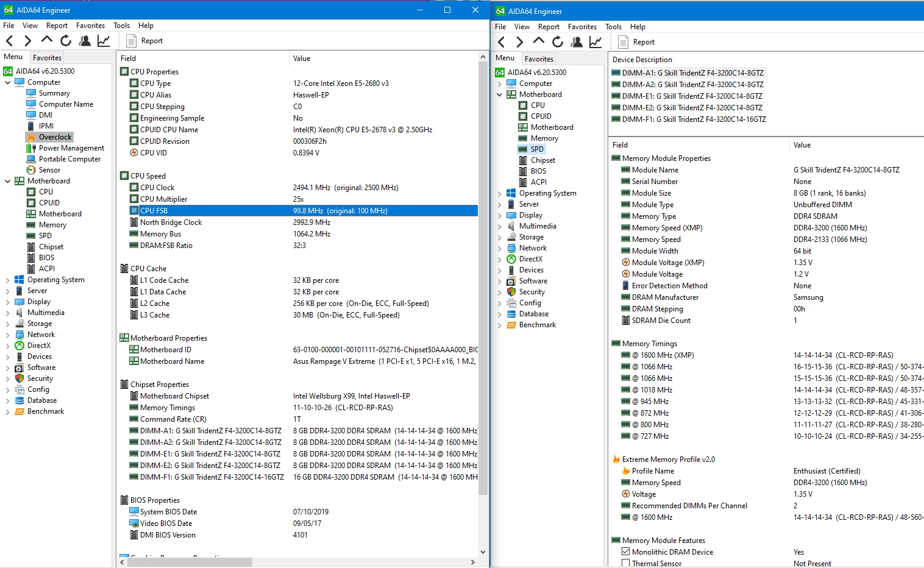Click the horizontal scrollbar thumb in the Overclock window
924x568 pixels.
pyautogui.click(x=189, y=562)
